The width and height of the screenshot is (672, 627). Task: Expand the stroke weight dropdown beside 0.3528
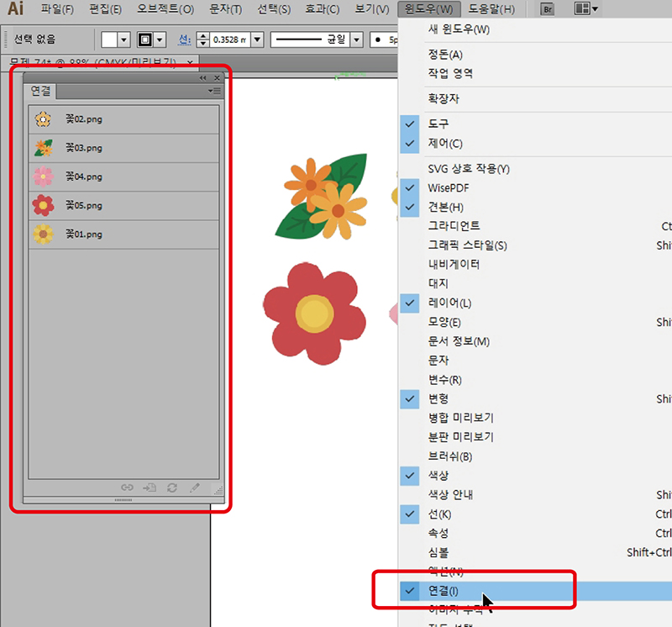pos(257,40)
